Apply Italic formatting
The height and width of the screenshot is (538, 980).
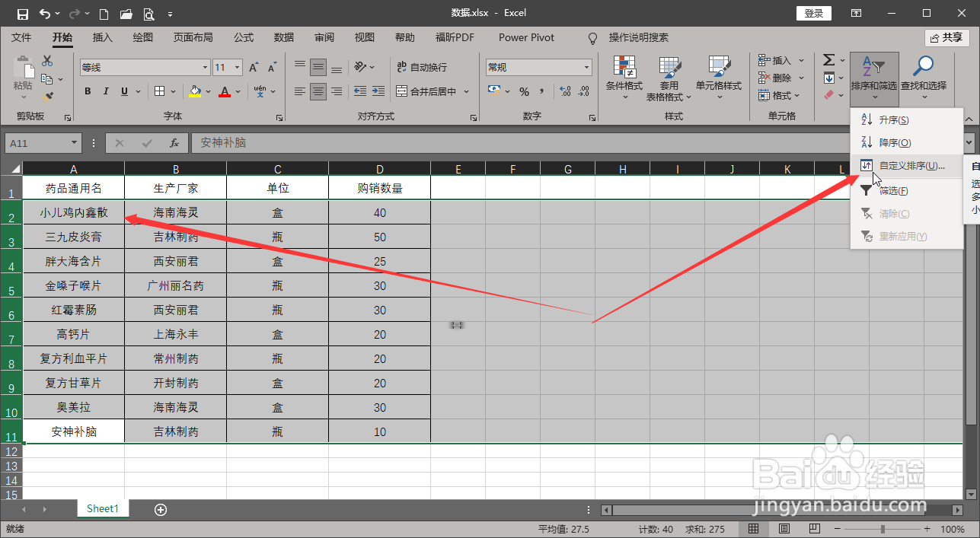107,91
